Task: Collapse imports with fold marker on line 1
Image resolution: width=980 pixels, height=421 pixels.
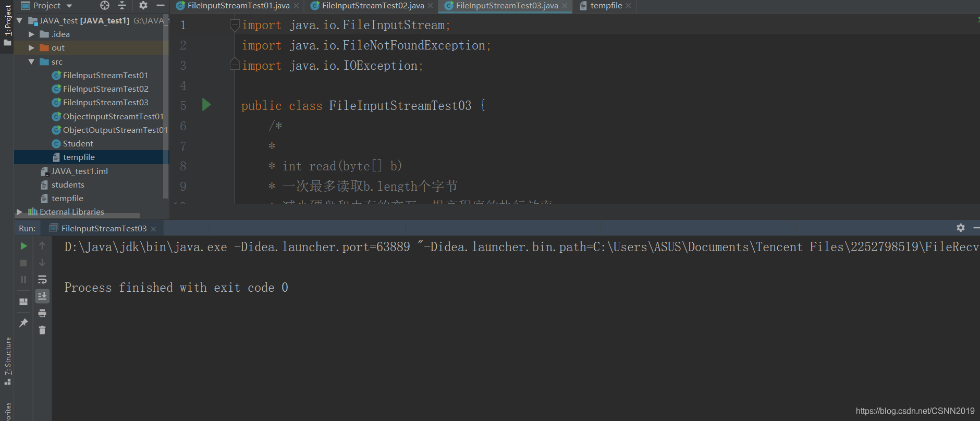Action: (x=235, y=24)
